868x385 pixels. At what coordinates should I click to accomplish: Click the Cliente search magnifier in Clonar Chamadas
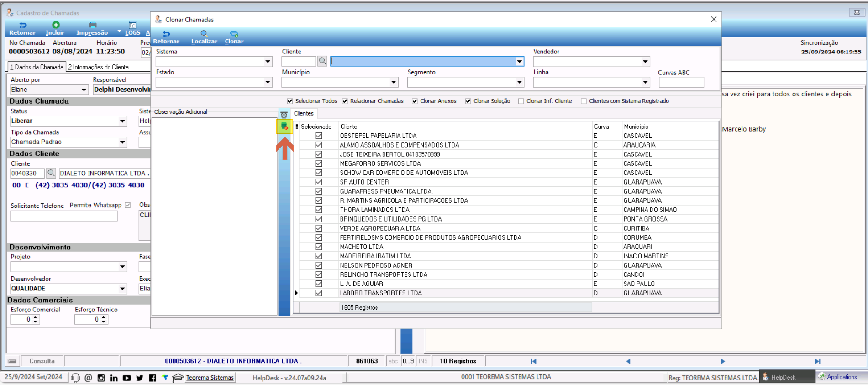(322, 61)
